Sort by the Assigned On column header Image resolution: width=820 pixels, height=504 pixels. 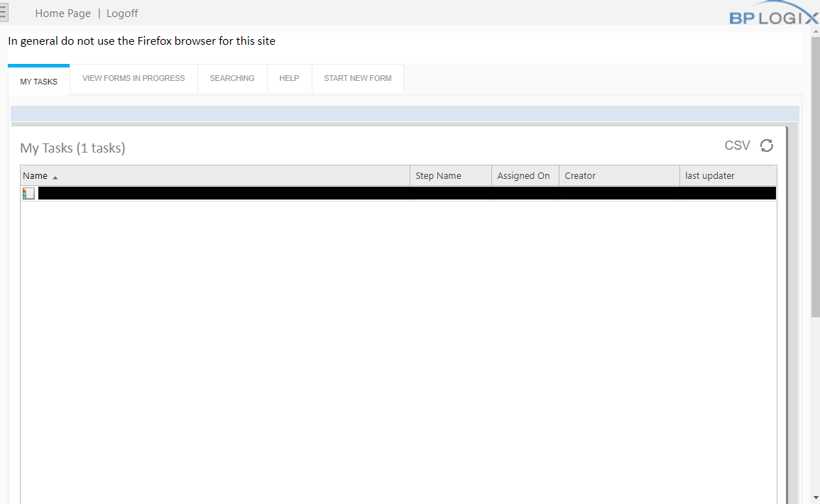pyautogui.click(x=523, y=176)
